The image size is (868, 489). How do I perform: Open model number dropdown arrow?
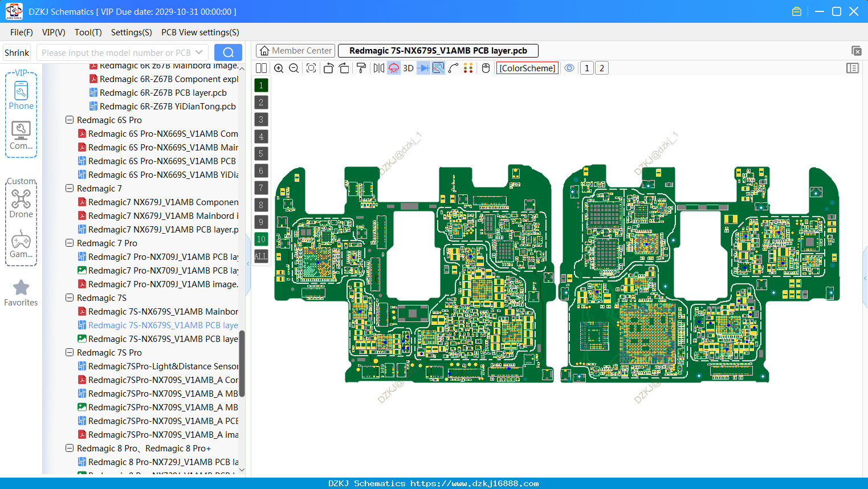coord(199,52)
